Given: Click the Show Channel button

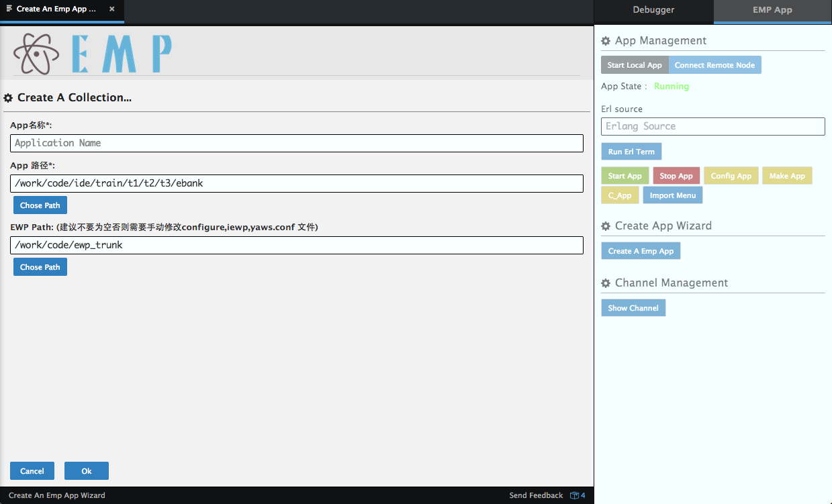Looking at the screenshot, I should [633, 308].
